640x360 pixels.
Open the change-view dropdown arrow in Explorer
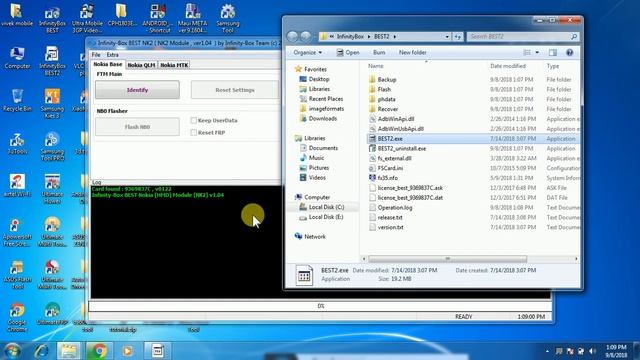(x=537, y=53)
